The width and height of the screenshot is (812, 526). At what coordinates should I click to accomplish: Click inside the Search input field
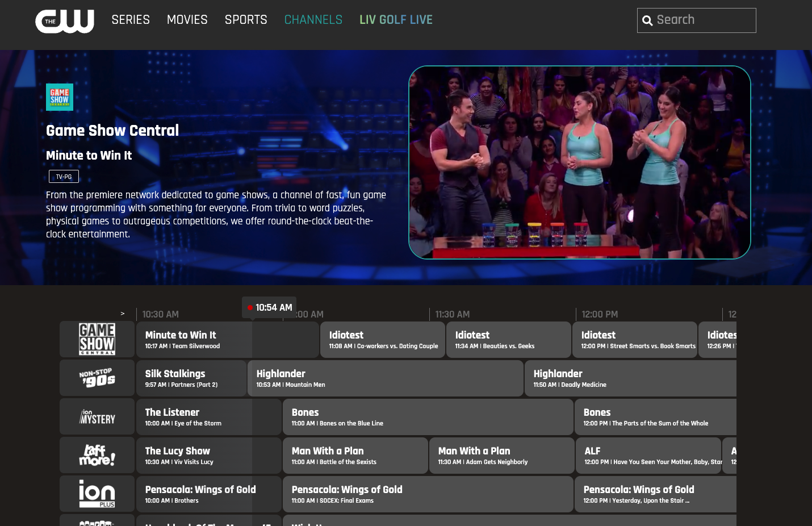coord(704,20)
